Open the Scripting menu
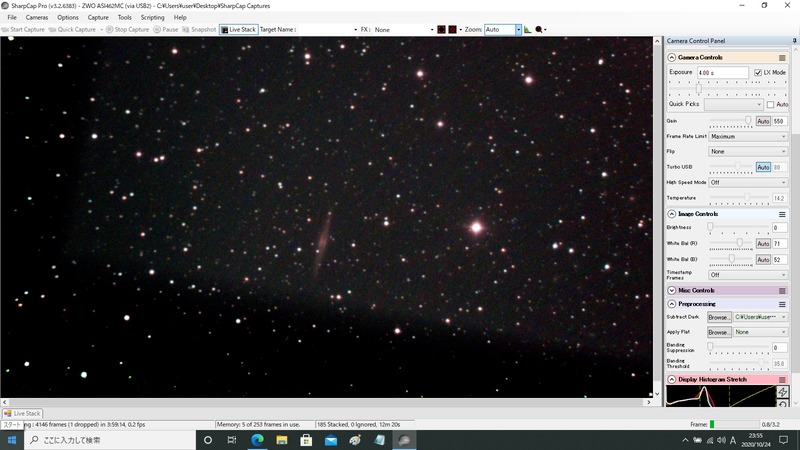Image resolution: width=800 pixels, height=450 pixels. 153,17
